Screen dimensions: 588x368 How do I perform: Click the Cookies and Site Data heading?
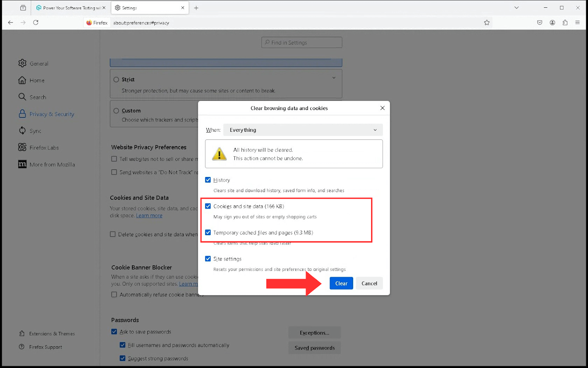[x=139, y=198]
